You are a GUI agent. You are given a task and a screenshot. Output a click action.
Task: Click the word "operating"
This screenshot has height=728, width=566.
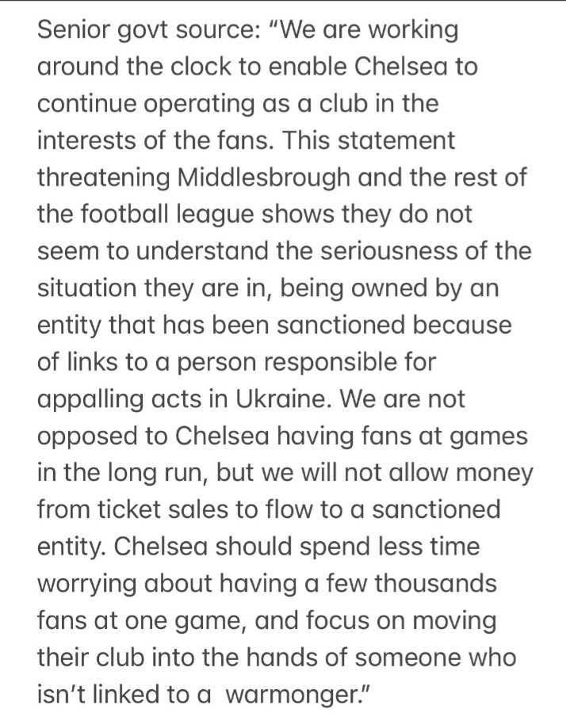(199, 105)
